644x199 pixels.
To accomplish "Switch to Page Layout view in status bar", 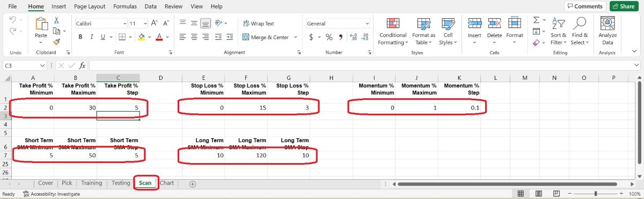I will point(539,194).
